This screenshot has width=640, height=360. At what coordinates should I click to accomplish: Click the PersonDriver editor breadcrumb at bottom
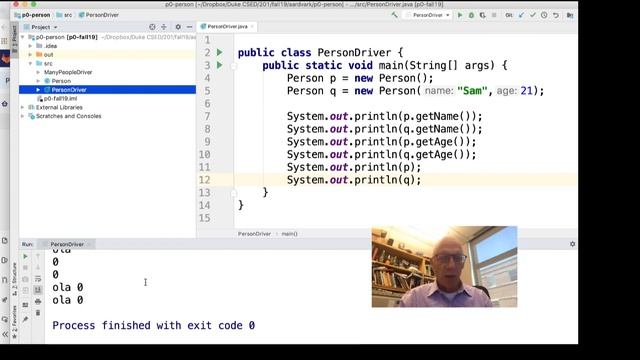254,234
